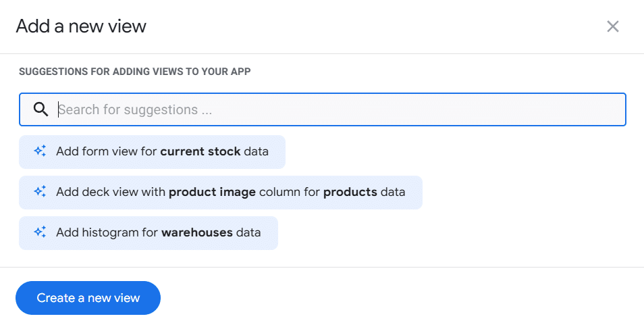The height and width of the screenshot is (327, 644).
Task: Focus the Search for suggestions field
Action: 338,109
